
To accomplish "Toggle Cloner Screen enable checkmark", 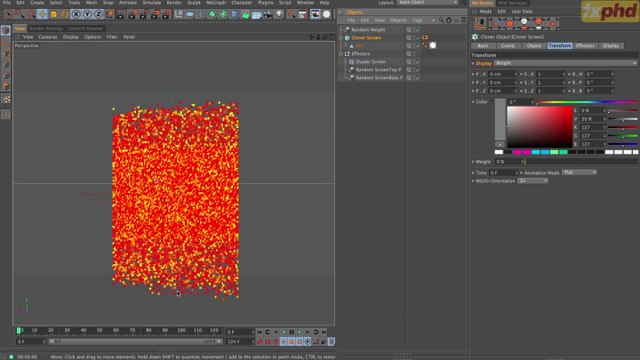I will point(418,38).
